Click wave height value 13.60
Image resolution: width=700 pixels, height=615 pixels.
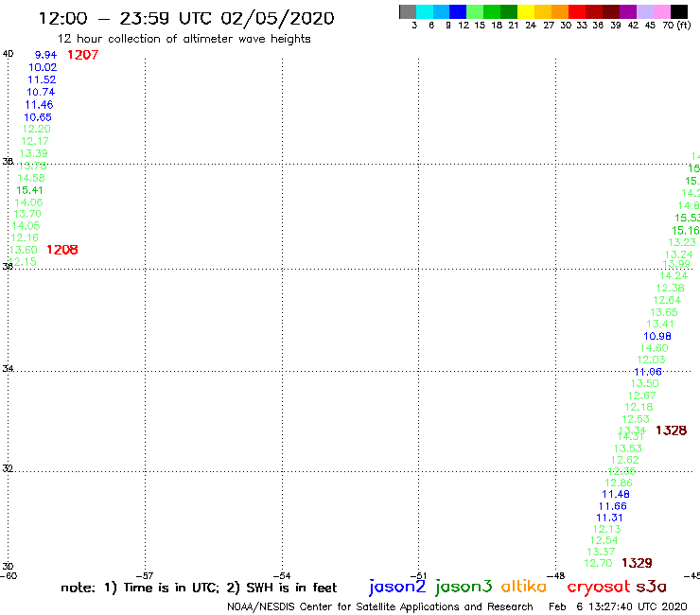coord(24,250)
